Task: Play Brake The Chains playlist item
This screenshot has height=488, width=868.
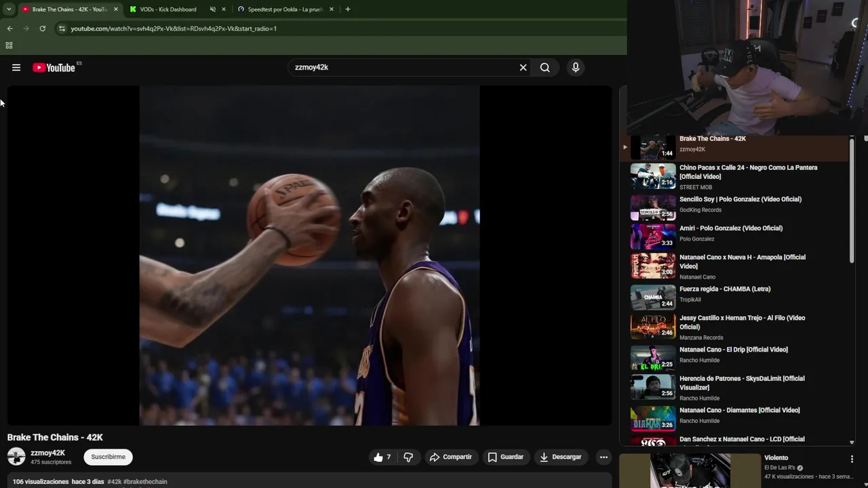Action: [736, 146]
